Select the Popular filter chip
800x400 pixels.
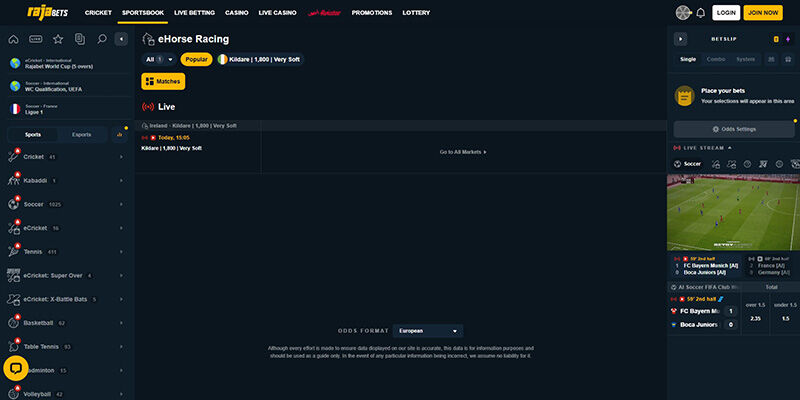(196, 60)
